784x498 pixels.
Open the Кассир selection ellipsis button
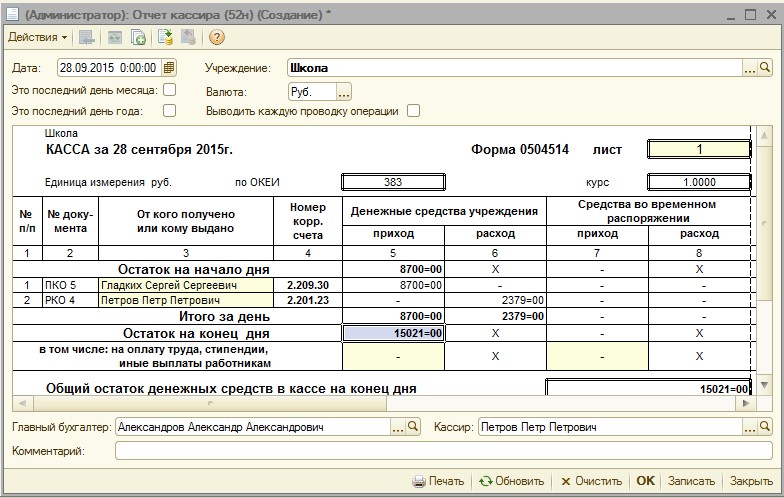[x=749, y=427]
